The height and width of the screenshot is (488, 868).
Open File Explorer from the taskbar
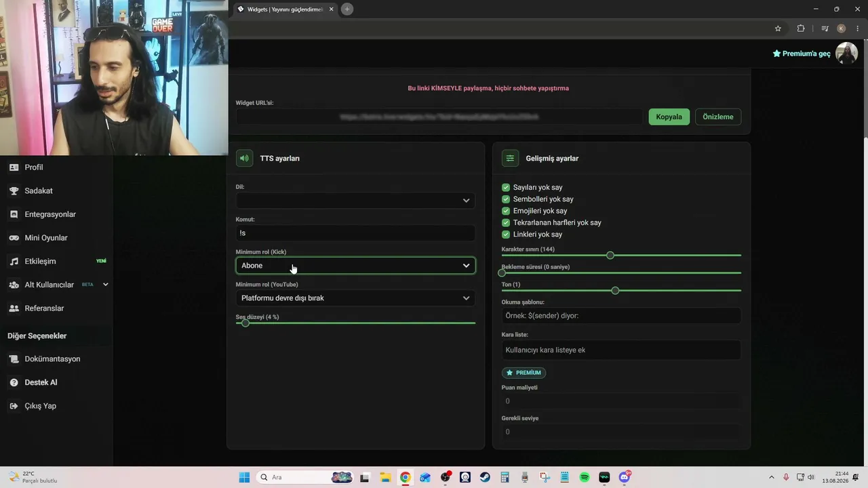click(385, 477)
